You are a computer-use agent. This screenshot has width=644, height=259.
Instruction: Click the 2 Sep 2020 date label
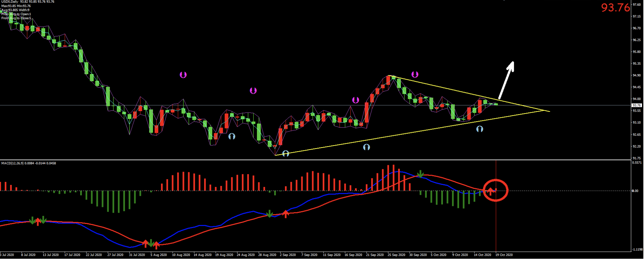(287, 255)
